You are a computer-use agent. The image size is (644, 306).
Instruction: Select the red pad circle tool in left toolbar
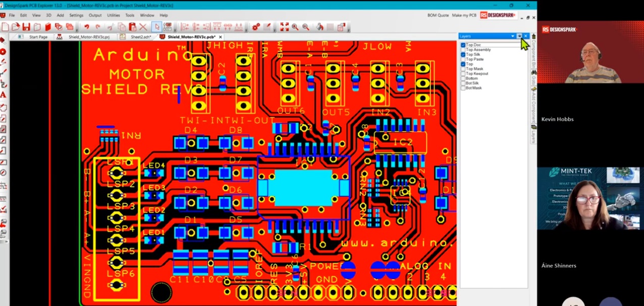(x=3, y=52)
